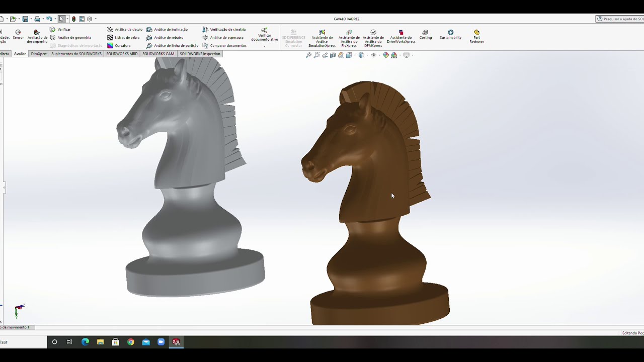Image resolution: width=644 pixels, height=362 pixels.
Task: Open the SOLIDWORKS CAM tab
Action: (x=158, y=54)
